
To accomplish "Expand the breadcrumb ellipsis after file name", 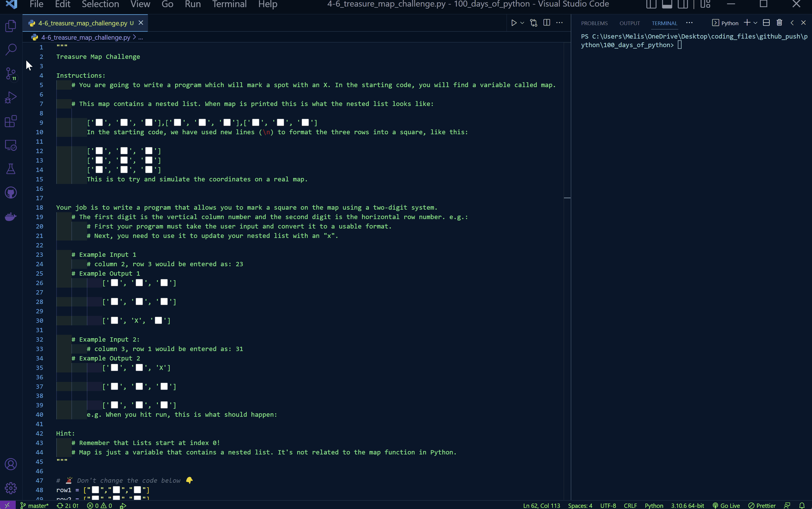I will [x=141, y=37].
